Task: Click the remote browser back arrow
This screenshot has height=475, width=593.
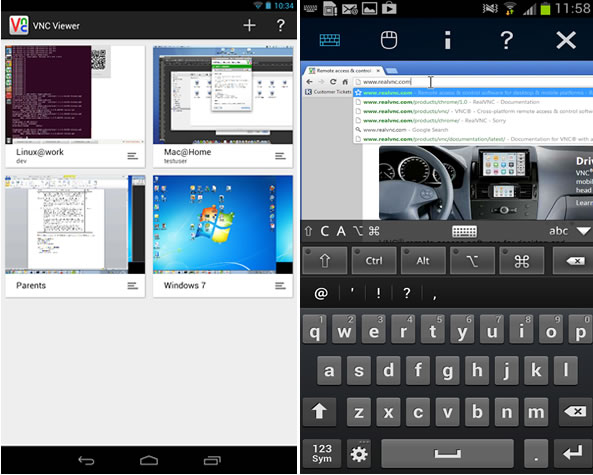Action: pos(309,82)
